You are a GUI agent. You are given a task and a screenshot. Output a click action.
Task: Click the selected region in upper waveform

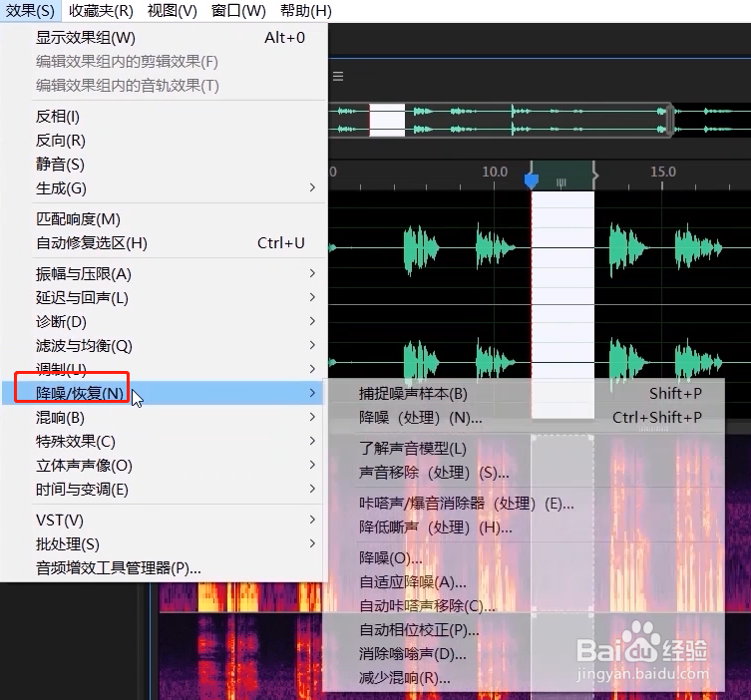(563, 247)
